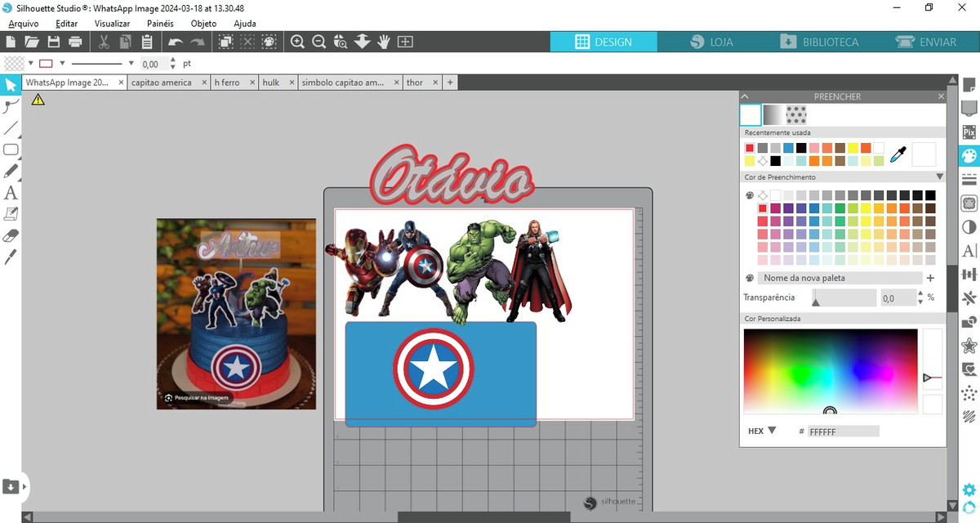Open the Trace panel icon
The width and height of the screenshot is (980, 523).
[x=969, y=203]
